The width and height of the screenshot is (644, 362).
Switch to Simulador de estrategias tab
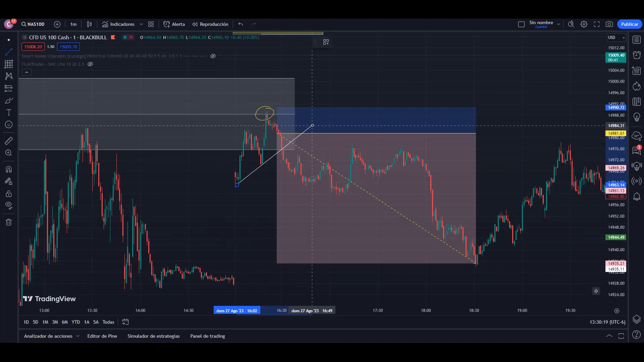coord(153,336)
